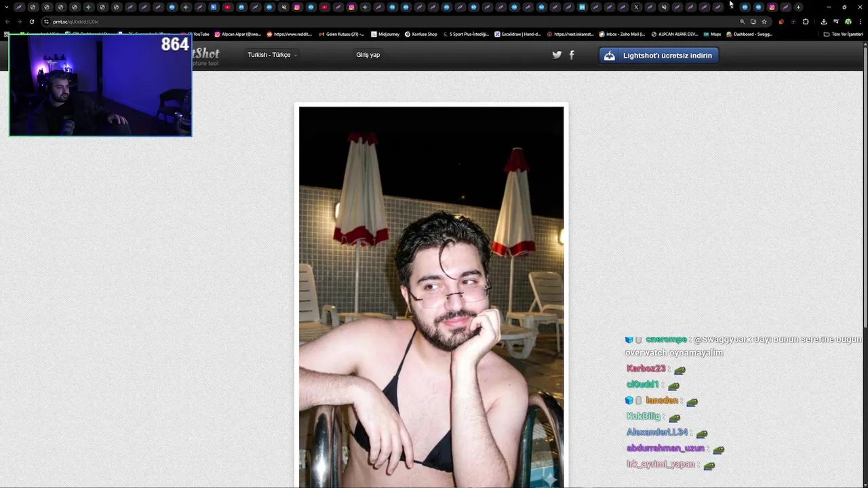This screenshot has width=868, height=488.
Task: Open the media controls toolbar icon
Action: (835, 22)
